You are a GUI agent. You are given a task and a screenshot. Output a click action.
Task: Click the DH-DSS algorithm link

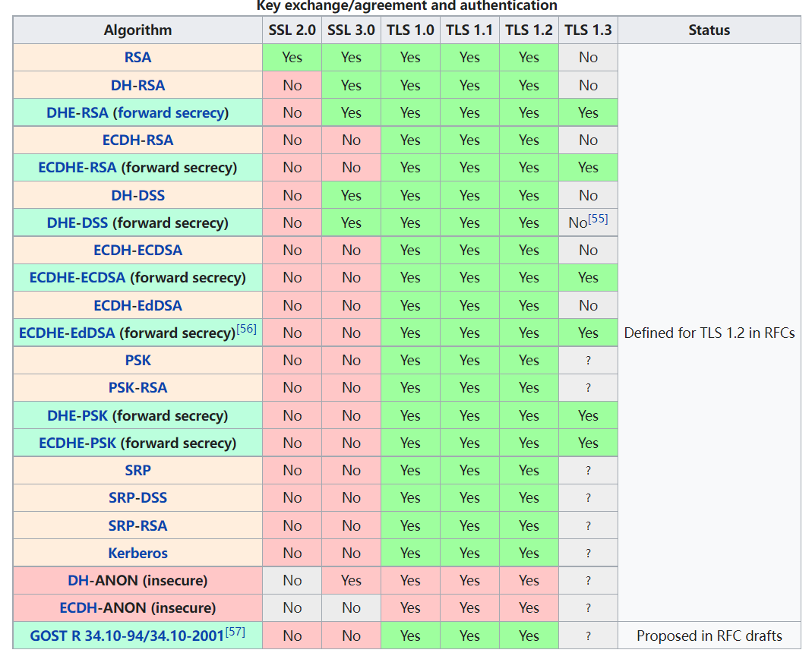(137, 195)
